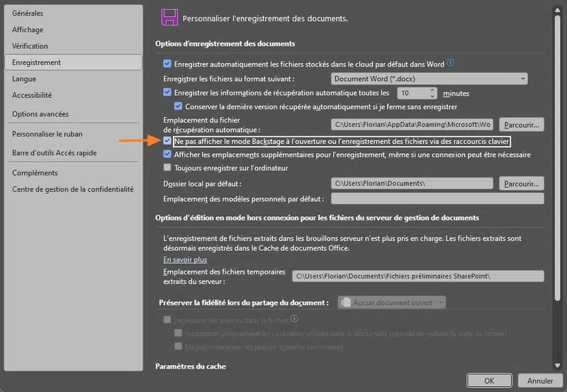The width and height of the screenshot is (567, 392).
Task: Click the auto-recovery file location path field
Action: pos(412,124)
